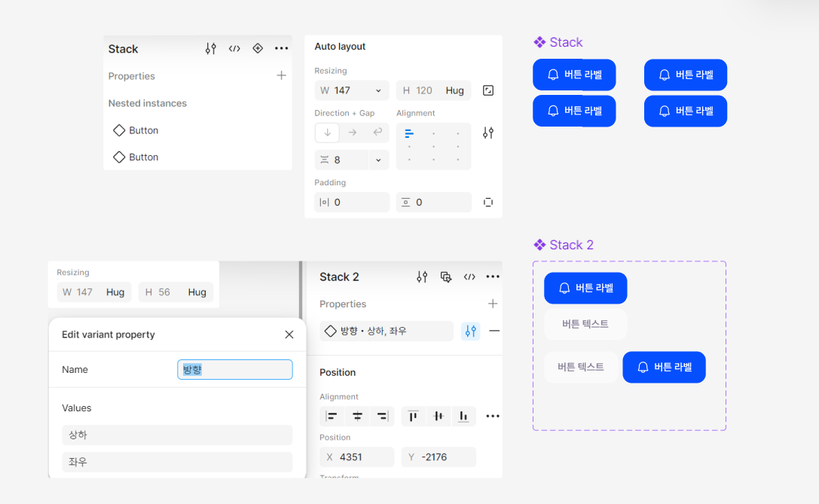Align horizontal centers in the Position panel
Image resolution: width=819 pixels, height=504 pixels.
click(357, 417)
